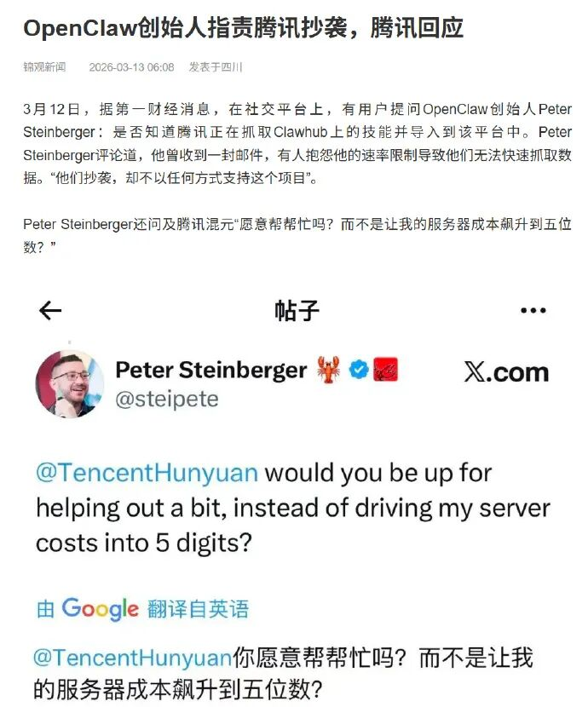Click the X.com logo
The height and width of the screenshot is (707, 588).
pos(506,372)
